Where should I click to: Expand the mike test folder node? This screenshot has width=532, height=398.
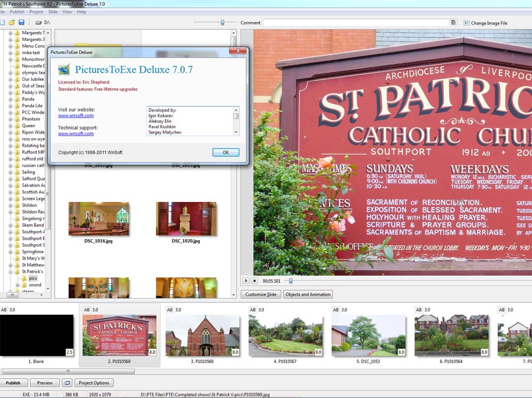coord(11,53)
